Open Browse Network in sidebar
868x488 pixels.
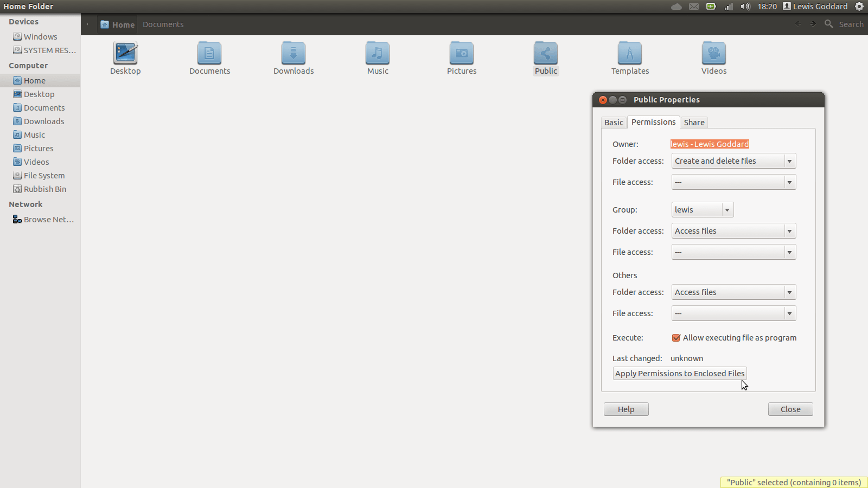coord(40,220)
